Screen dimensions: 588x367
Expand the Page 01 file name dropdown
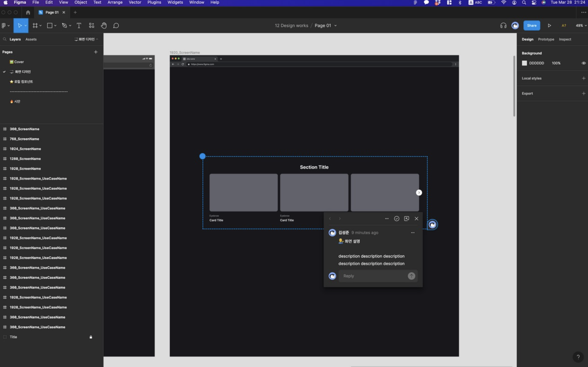[335, 26]
